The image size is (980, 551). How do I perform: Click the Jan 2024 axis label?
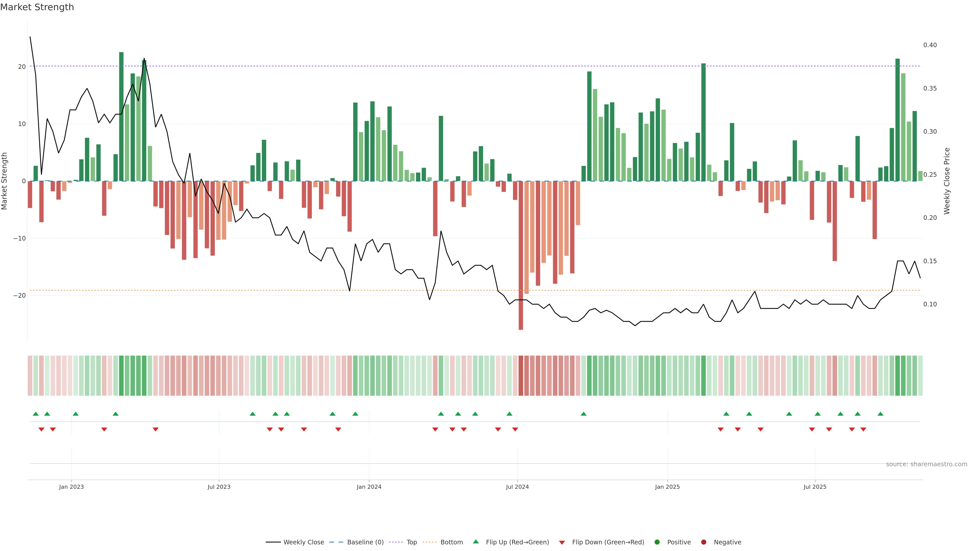tap(369, 487)
